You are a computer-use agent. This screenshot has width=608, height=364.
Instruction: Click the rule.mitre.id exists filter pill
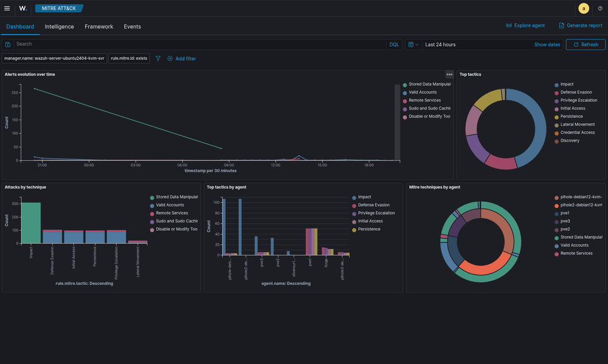point(129,58)
